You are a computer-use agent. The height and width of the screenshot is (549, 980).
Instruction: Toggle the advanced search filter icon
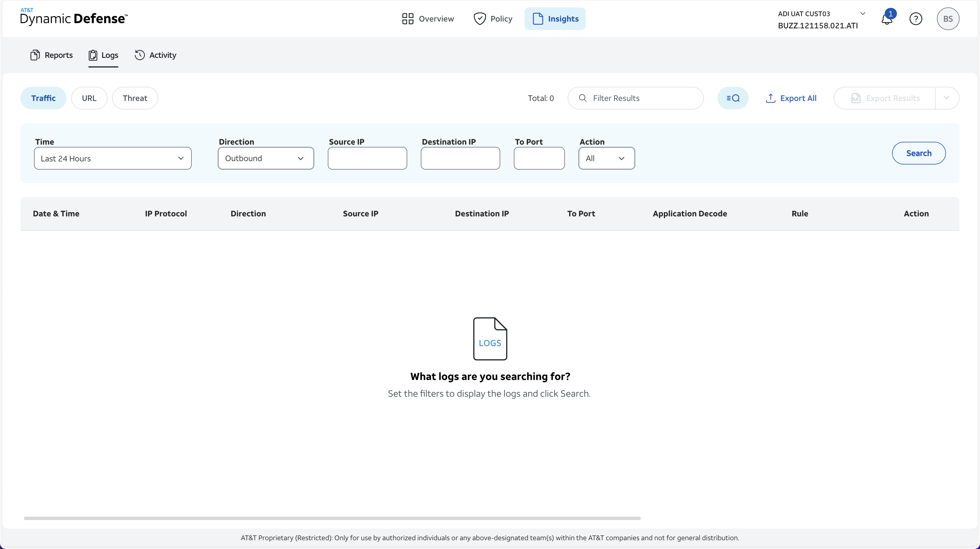coord(733,98)
